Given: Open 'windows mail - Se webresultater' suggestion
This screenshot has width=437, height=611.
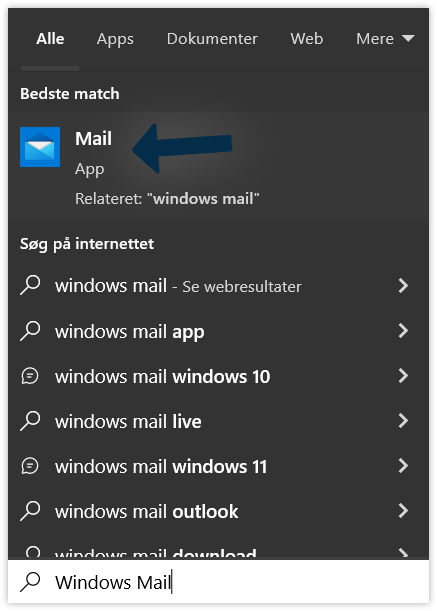Looking at the screenshot, I should coord(218,286).
